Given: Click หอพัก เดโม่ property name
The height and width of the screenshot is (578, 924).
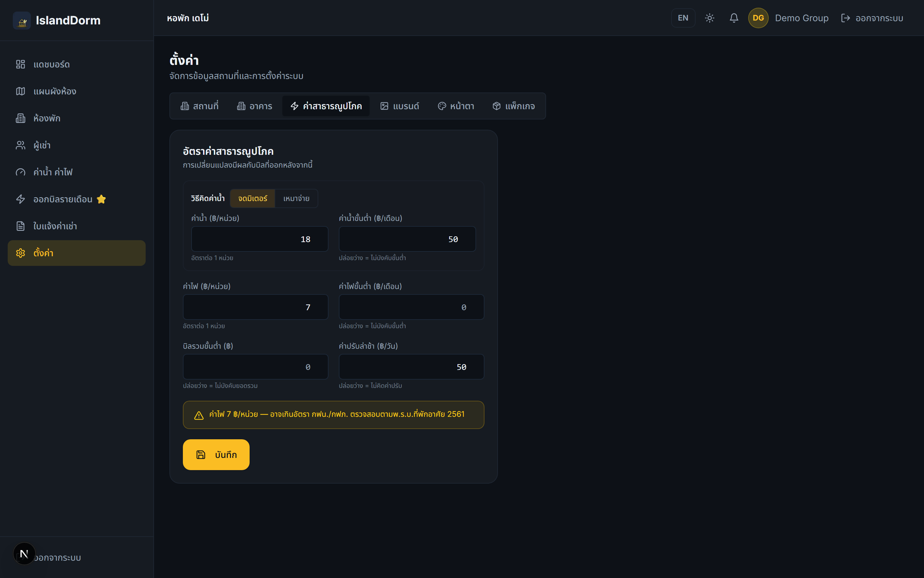Looking at the screenshot, I should pos(188,18).
